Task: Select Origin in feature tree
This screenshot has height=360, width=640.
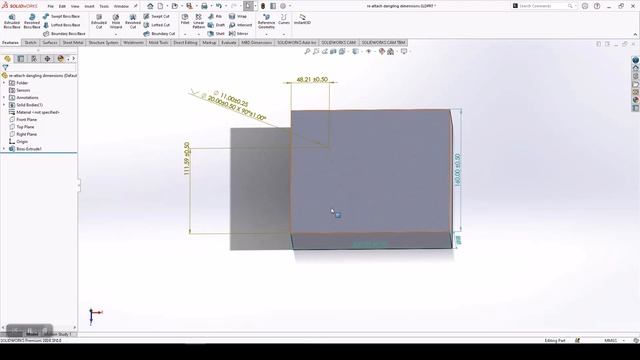Action: click(18, 142)
